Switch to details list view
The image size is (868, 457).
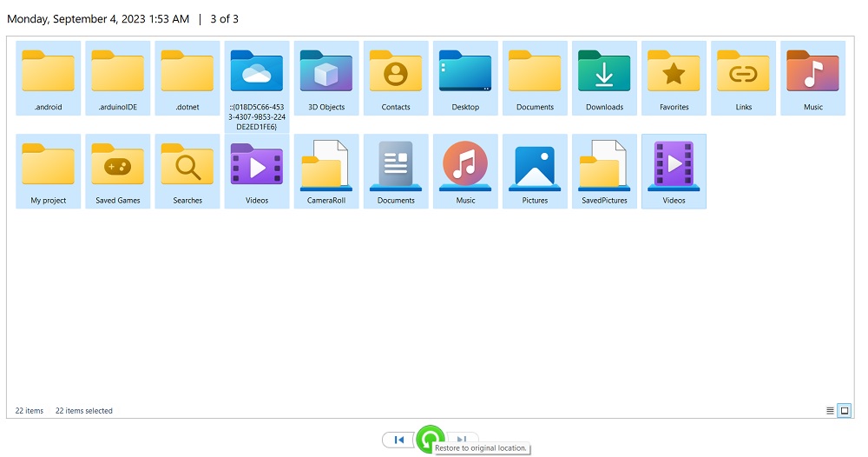830,410
